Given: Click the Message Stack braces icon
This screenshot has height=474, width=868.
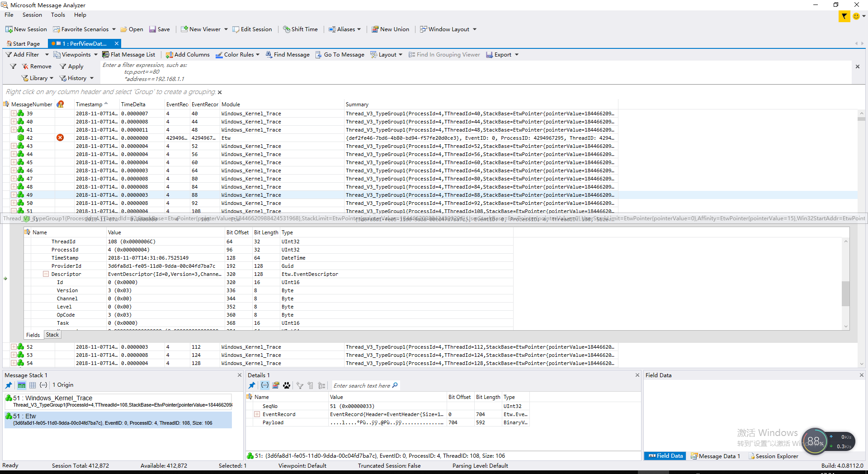Looking at the screenshot, I should coord(43,385).
